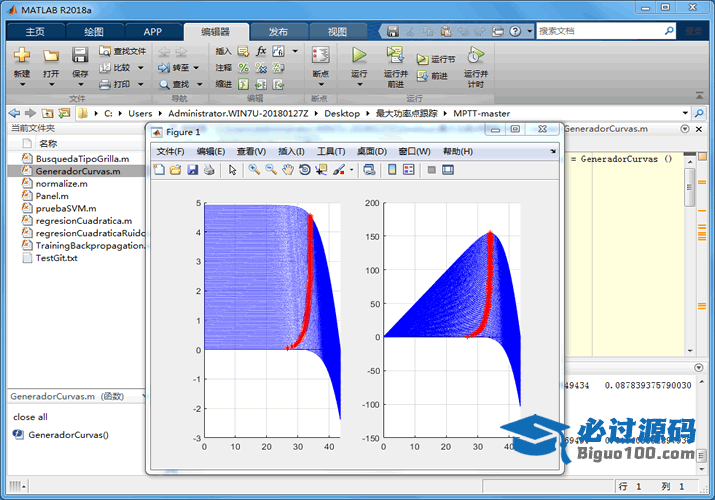Click GeneradorCurvas() in details panel
The height and width of the screenshot is (500, 715).
pos(68,435)
